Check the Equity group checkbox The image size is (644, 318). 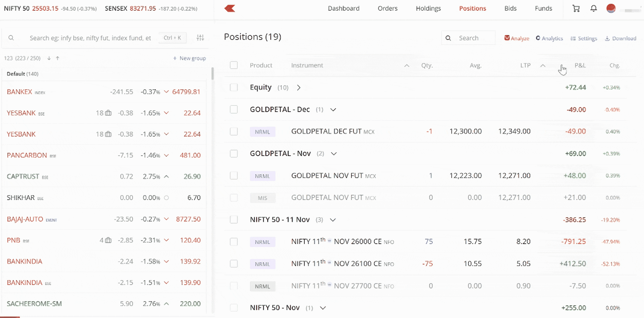pyautogui.click(x=234, y=87)
